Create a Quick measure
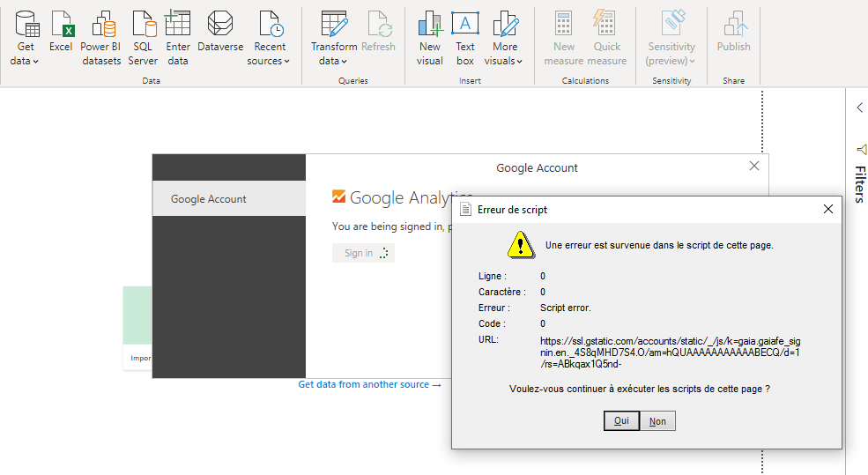 pos(606,39)
